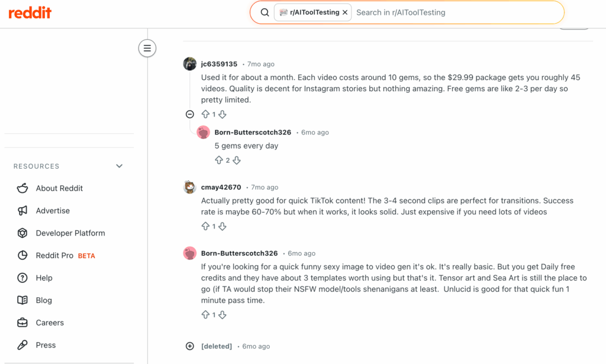
Task: Select the Careers icon
Action: tap(22, 323)
